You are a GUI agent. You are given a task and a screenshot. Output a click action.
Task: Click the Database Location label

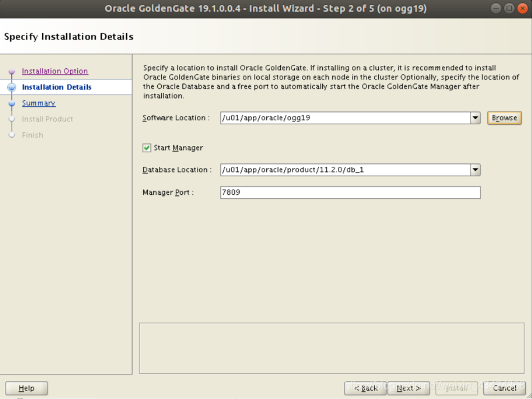177,170
